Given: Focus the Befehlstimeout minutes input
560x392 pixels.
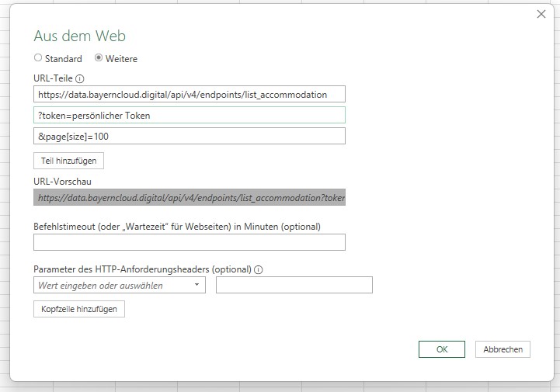Looking at the screenshot, I should 190,242.
